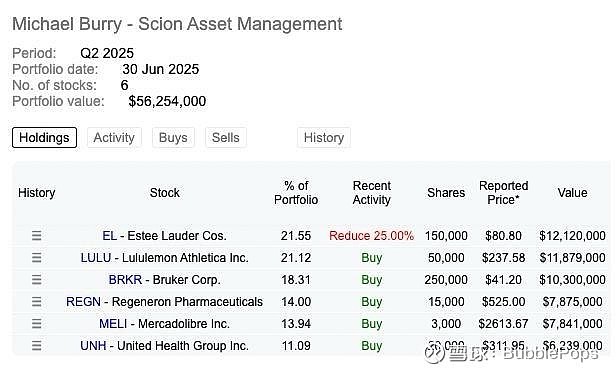Viewport: 616px width, 372px height.
Task: Open history icon for Lululemon row
Action: [37, 258]
